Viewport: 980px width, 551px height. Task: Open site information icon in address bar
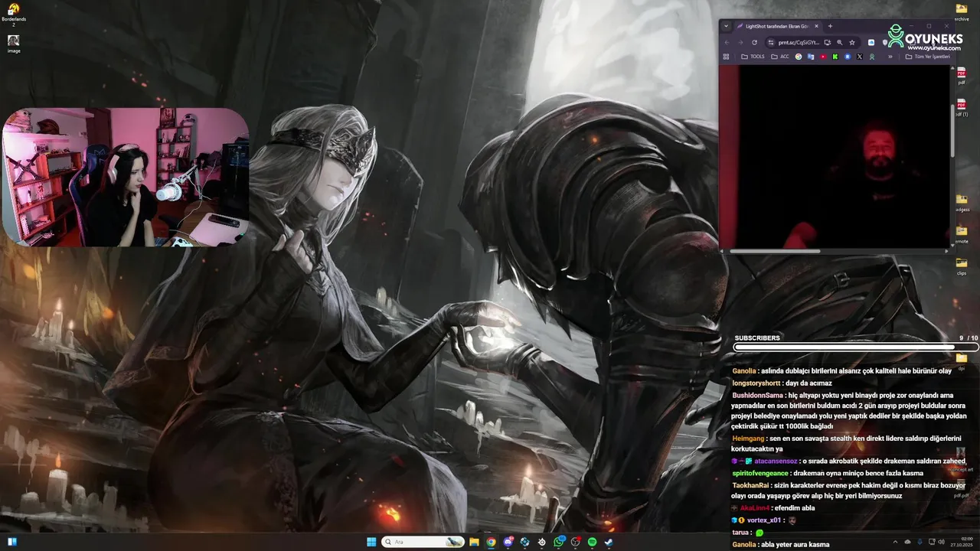[770, 43]
